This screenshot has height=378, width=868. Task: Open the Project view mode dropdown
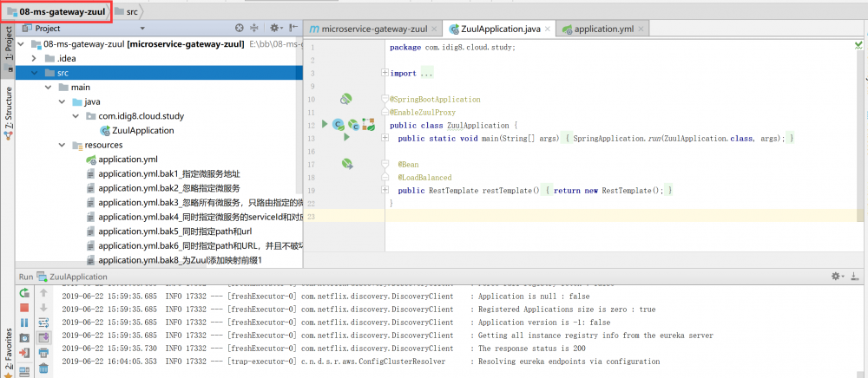coord(142,29)
